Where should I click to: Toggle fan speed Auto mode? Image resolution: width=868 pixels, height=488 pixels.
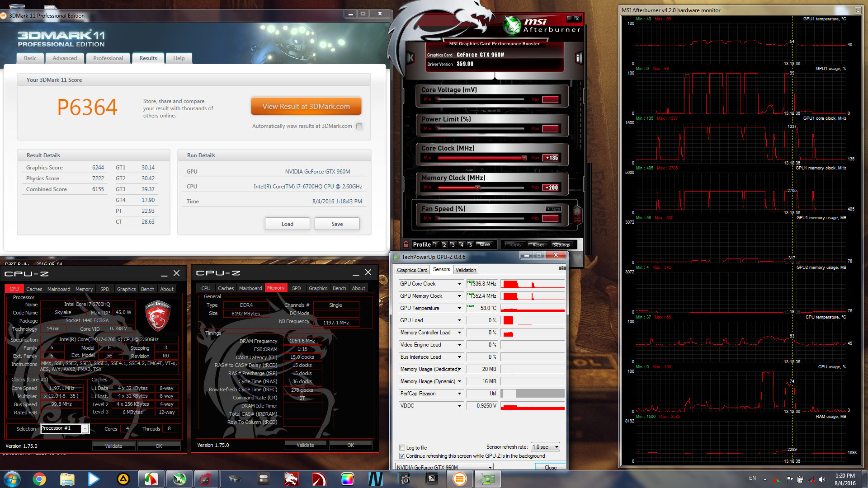coord(554,209)
